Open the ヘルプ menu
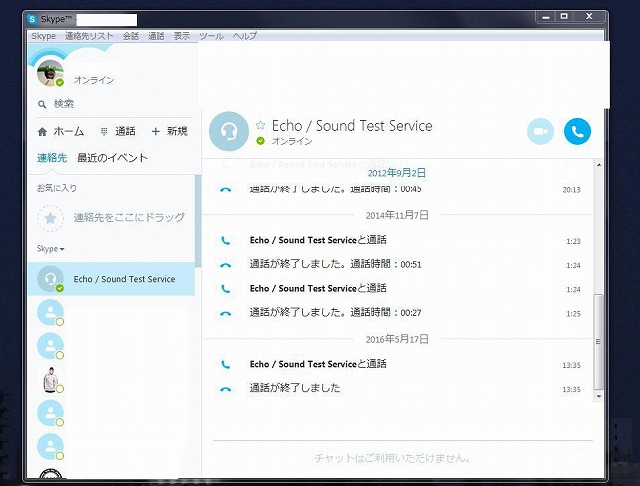Image resolution: width=640 pixels, height=486 pixels. (x=244, y=36)
